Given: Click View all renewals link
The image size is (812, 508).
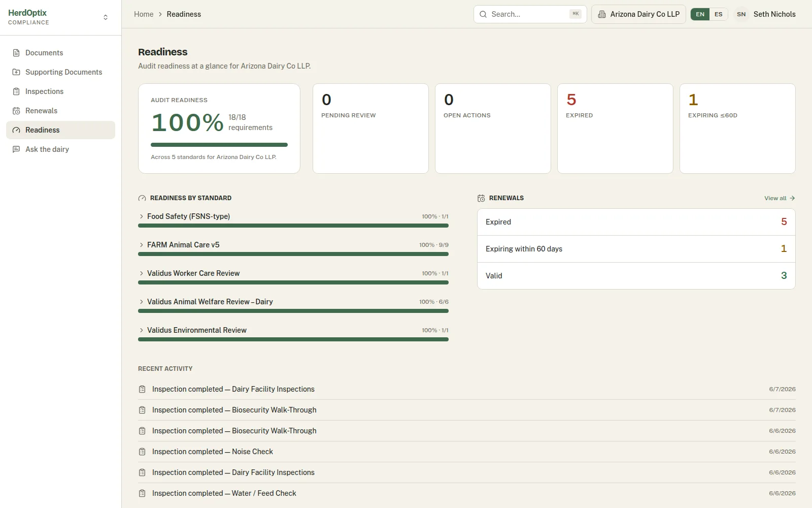Looking at the screenshot, I should [x=780, y=198].
